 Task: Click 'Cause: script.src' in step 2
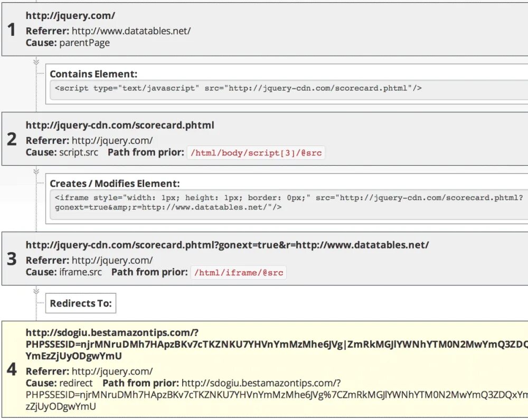point(62,152)
